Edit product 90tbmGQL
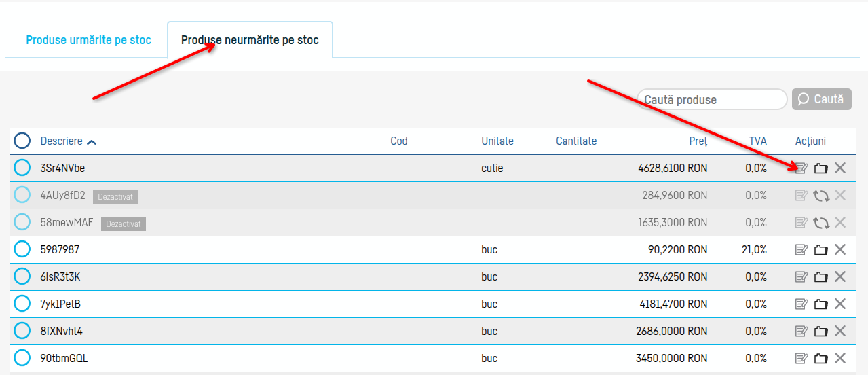The height and width of the screenshot is (375, 868). [x=801, y=359]
